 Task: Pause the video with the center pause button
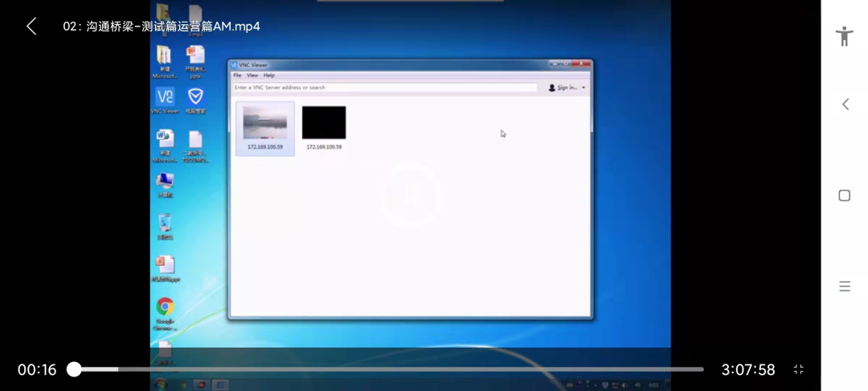tap(410, 195)
